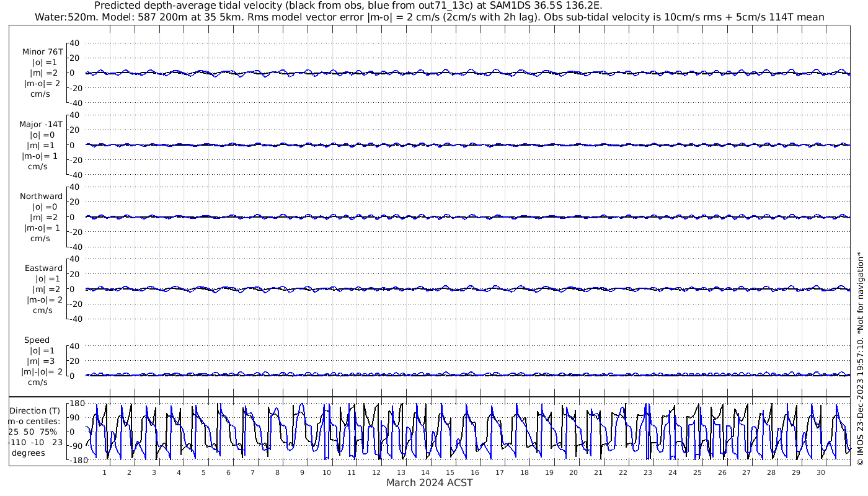Image resolution: width=868 pixels, height=496 pixels.
Task: Click day 27 on the date axis
Action: [746, 472]
